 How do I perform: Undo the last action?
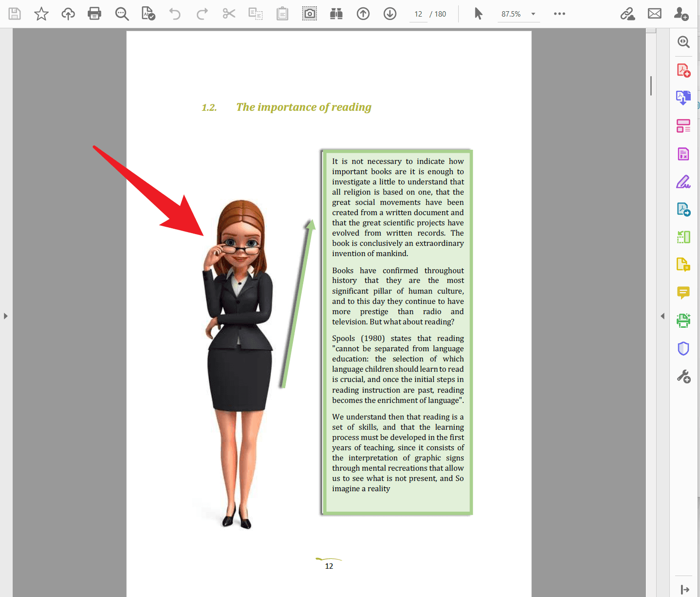point(175,14)
